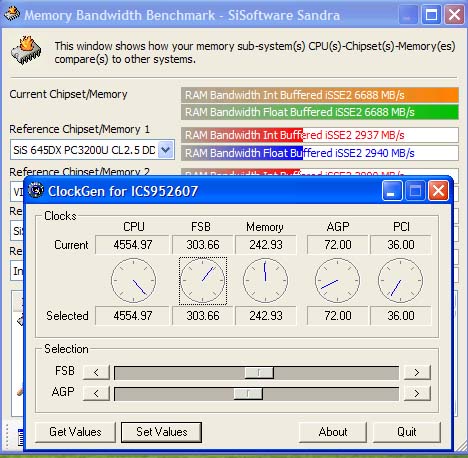Click the orange Int Buffered 6688 MB/s bar
Screen dimensions: 468x458
[x=320, y=95]
